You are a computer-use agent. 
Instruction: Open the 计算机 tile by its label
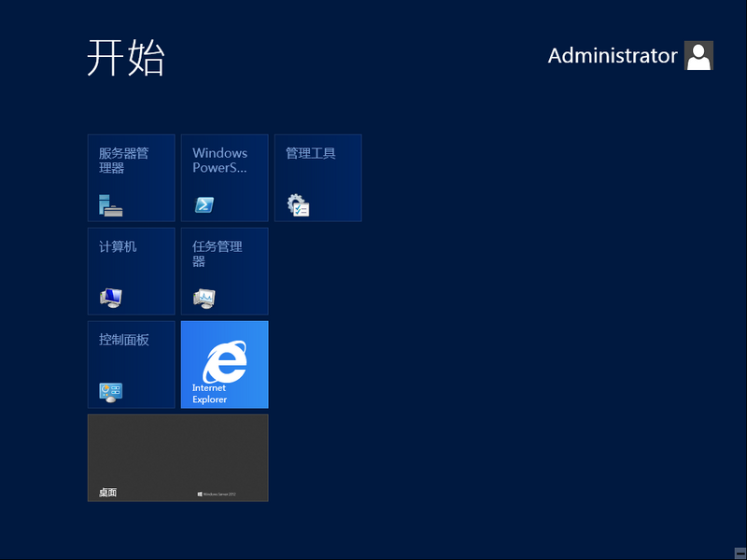[x=118, y=246]
